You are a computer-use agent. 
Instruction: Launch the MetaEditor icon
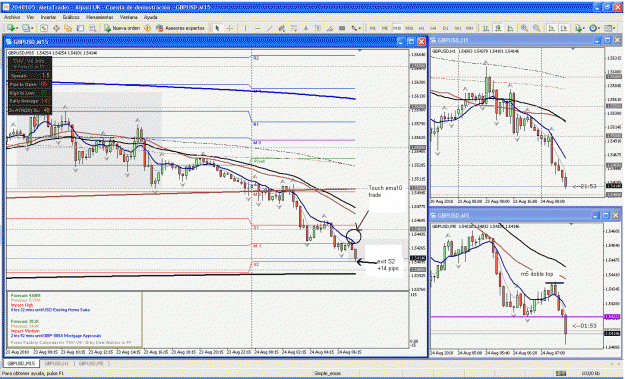147,28
